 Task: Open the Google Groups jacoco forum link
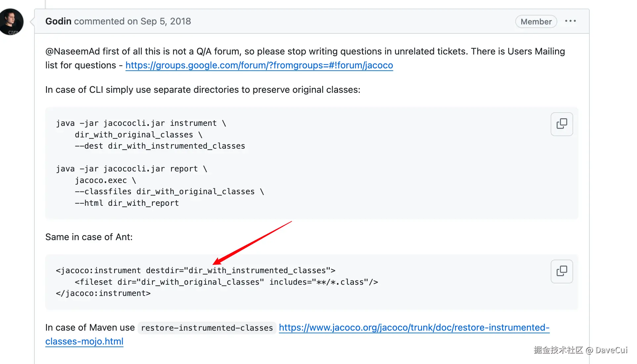pyautogui.click(x=259, y=65)
